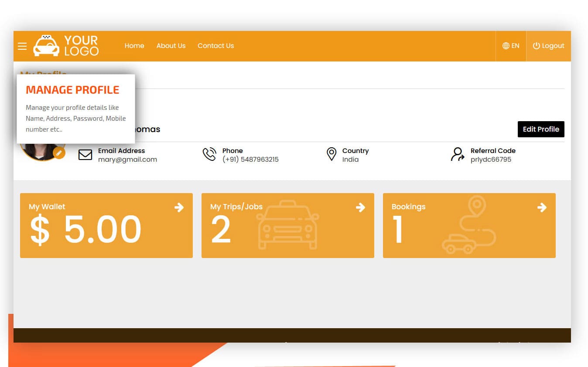Click the power icon beside Logout
Screen dimensions: 588x367
click(537, 46)
